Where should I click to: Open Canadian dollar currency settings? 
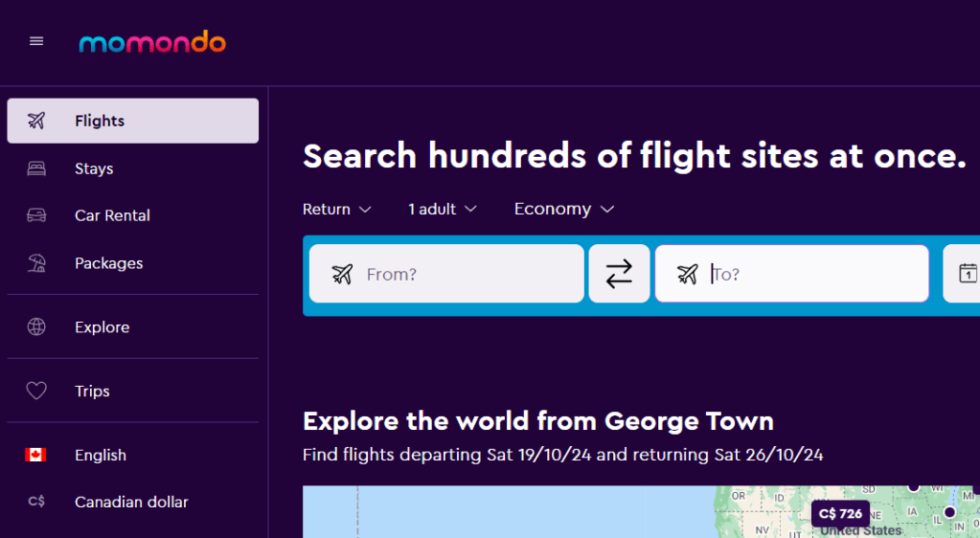tap(131, 502)
